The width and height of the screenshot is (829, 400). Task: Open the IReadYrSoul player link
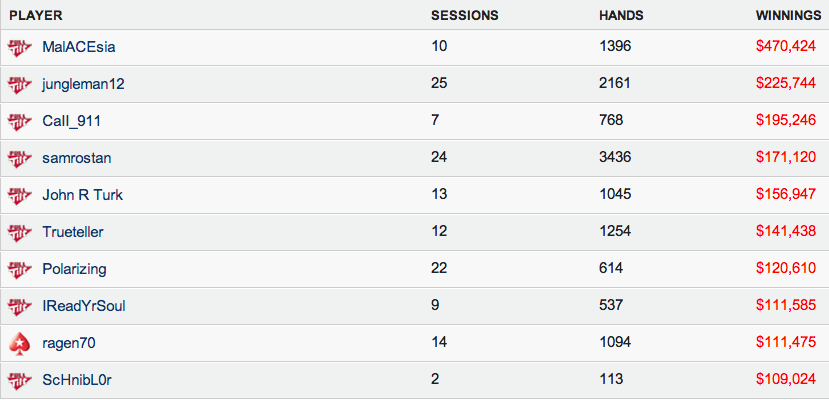[84, 306]
